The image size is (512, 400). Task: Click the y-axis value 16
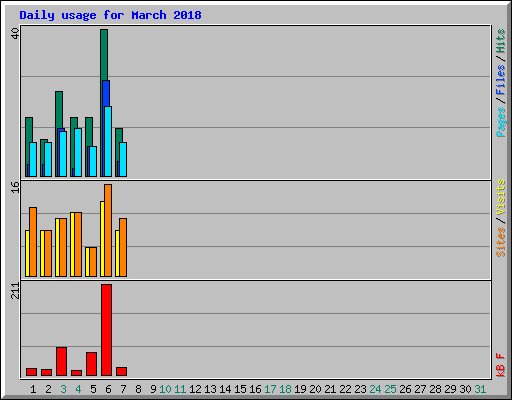click(15, 187)
